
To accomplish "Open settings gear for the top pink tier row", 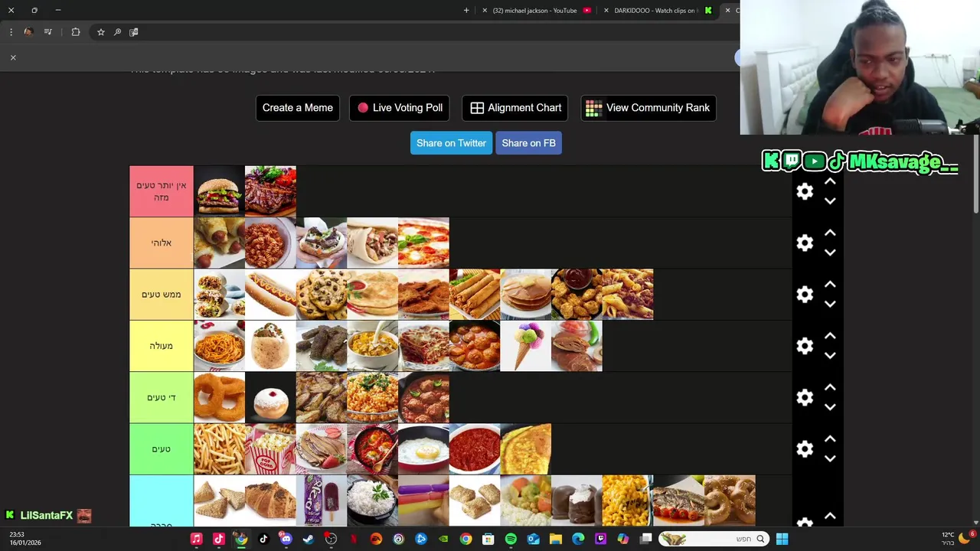I will point(805,191).
